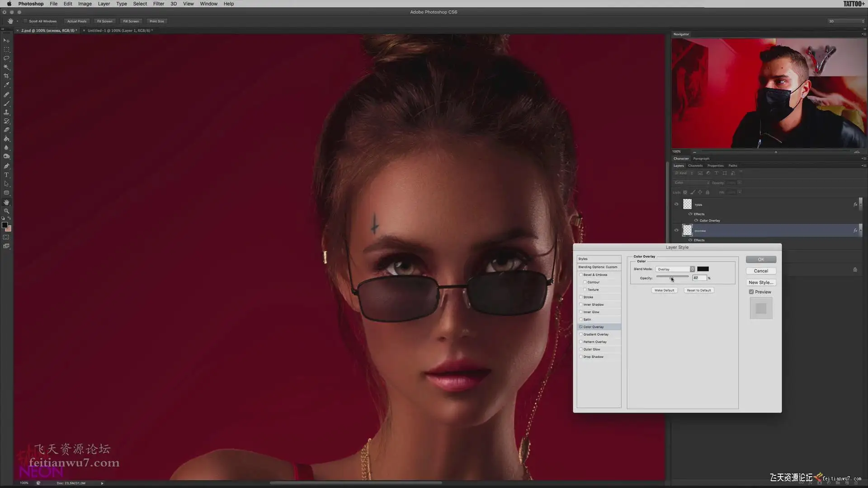Screen dimensions: 868x488
Task: Click OK in Layer Style dialog
Action: (761, 259)
